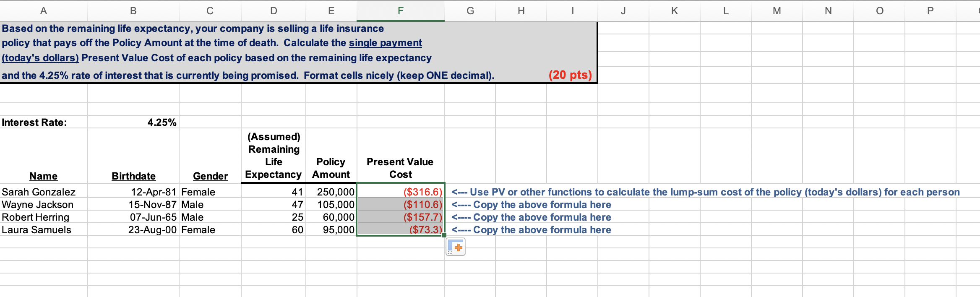Select Wayne Jackson's Male gender cell
Image resolution: width=980 pixels, height=297 pixels.
(x=210, y=204)
